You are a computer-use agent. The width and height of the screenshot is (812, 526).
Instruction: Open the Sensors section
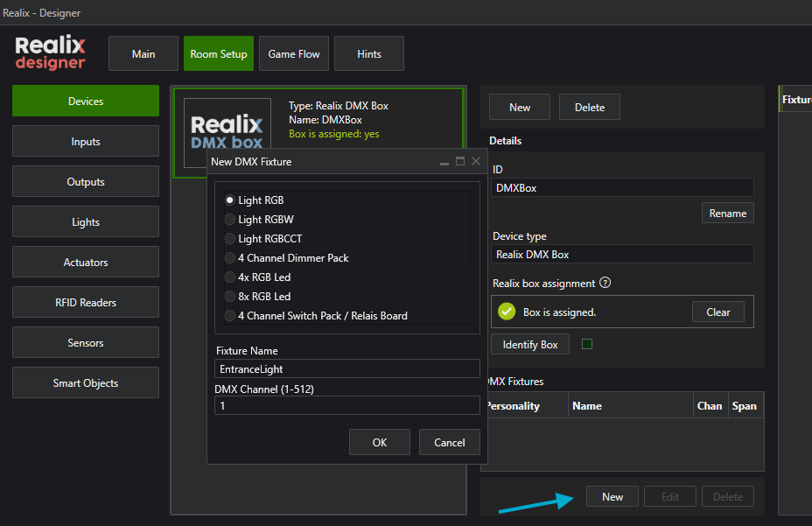(x=86, y=342)
